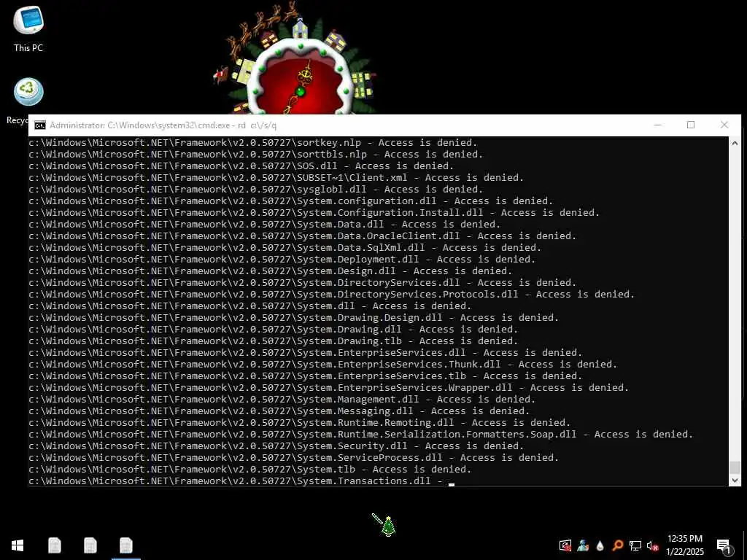Click the System.Runtime.Remoting.dll line

coord(300,423)
